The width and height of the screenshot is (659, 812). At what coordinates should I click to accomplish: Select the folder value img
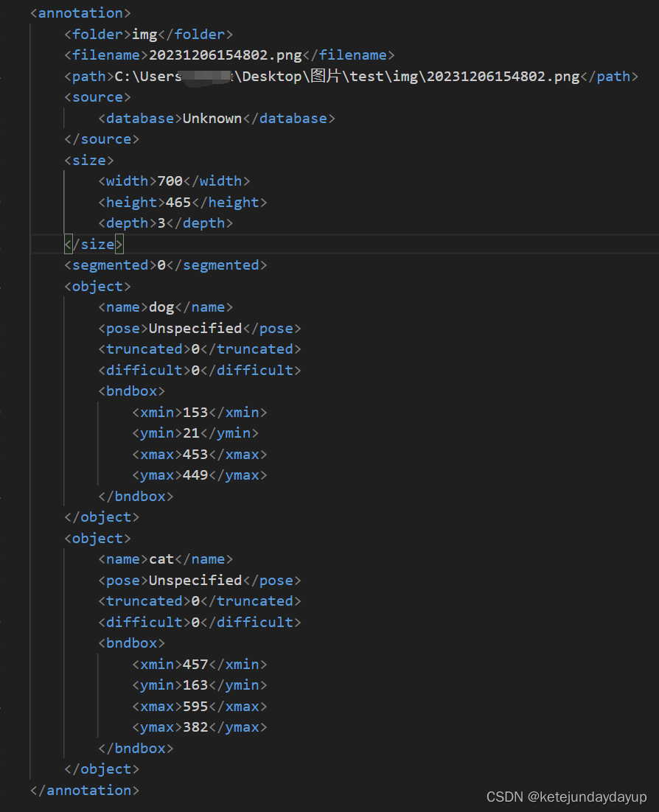[144, 34]
